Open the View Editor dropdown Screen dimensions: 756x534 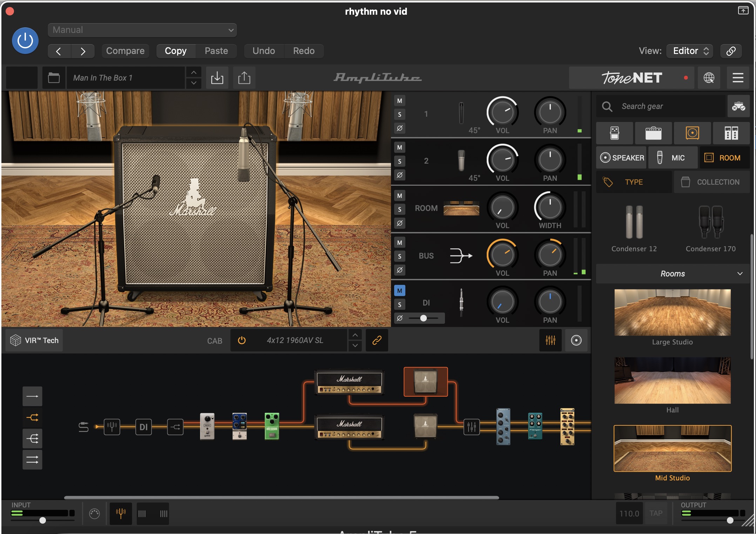[x=690, y=51]
